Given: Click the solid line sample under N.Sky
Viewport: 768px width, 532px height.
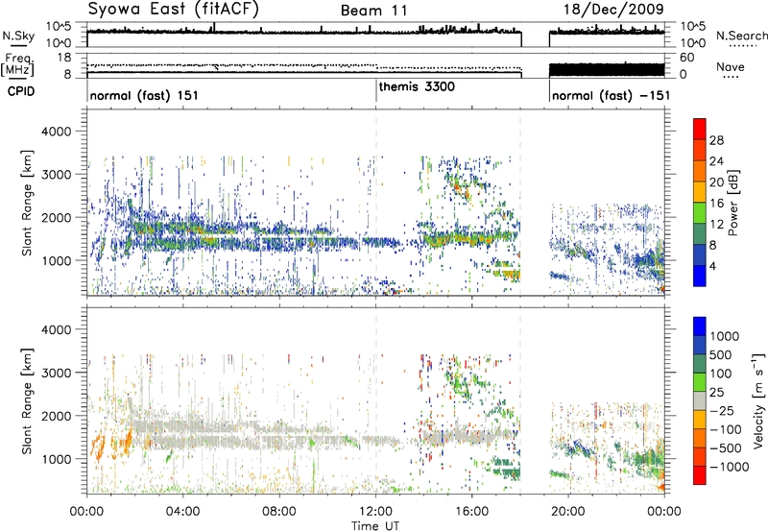Looking at the screenshot, I should pyautogui.click(x=18, y=46).
